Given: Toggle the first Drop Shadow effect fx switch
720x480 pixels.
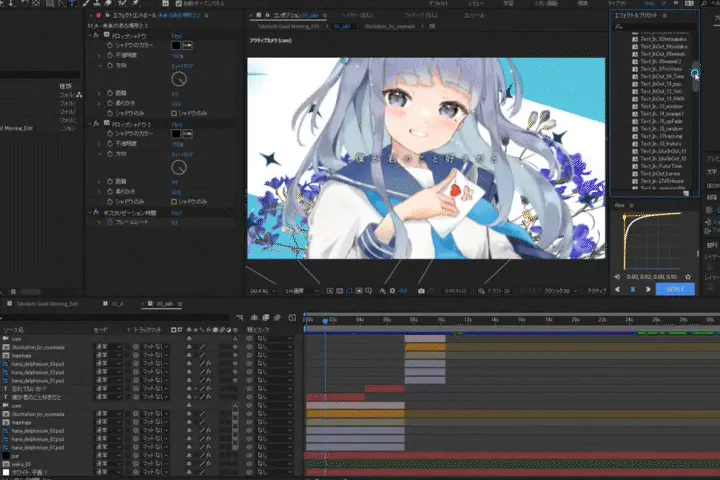Looking at the screenshot, I should coord(96,35).
